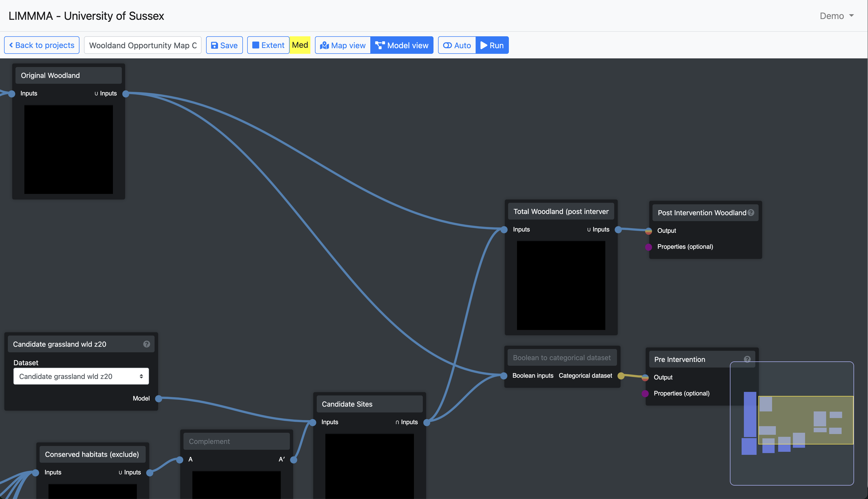Click Back to projects
This screenshot has height=499, width=868.
tap(41, 45)
